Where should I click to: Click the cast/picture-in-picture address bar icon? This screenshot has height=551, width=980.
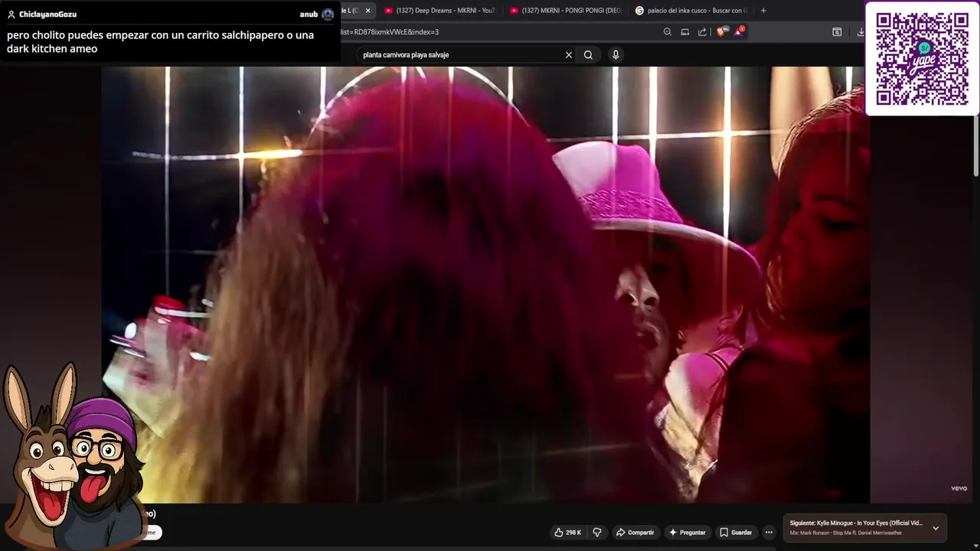pyautogui.click(x=685, y=32)
